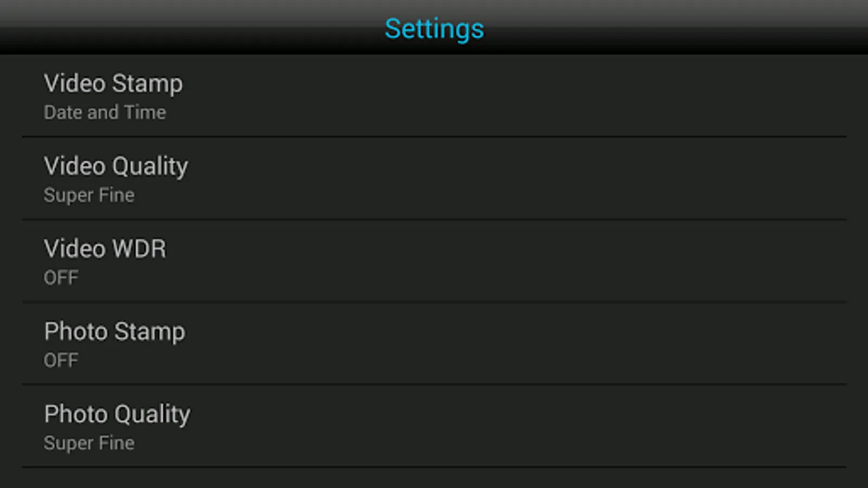Open the Photo Quality setting
Viewport: 868px width, 488px height.
[x=434, y=426]
